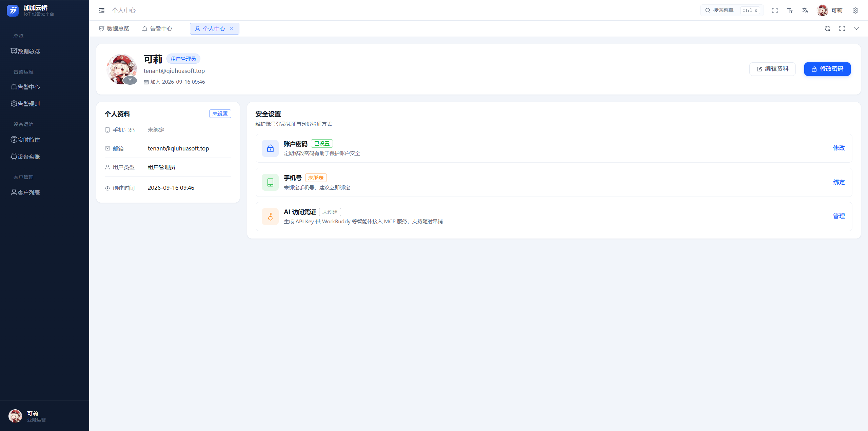Image resolution: width=868 pixels, height=431 pixels.
Task: Click the 加加云桥 logo icon
Action: (13, 11)
